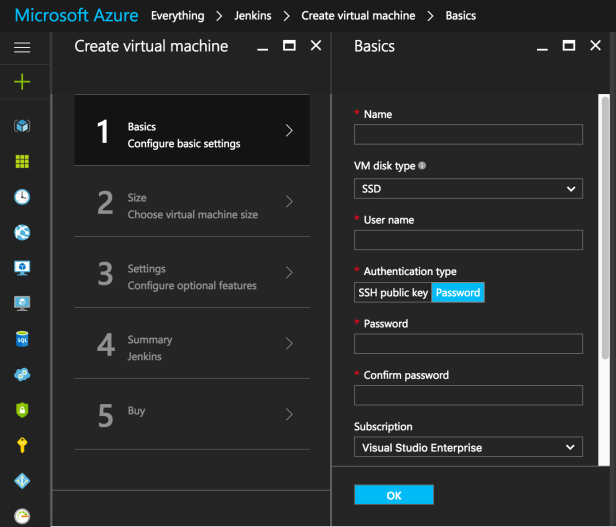
Task: Click the yellow key icon in sidebar
Action: click(x=22, y=445)
